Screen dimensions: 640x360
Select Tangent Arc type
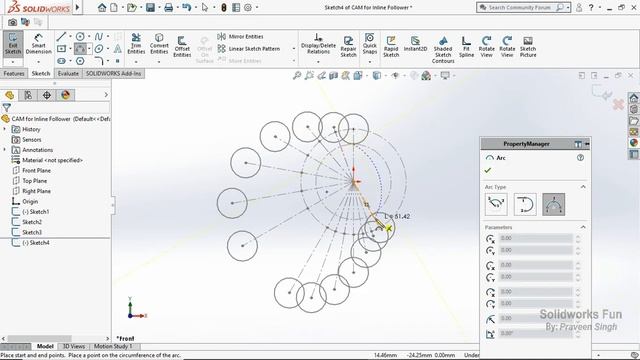point(525,204)
